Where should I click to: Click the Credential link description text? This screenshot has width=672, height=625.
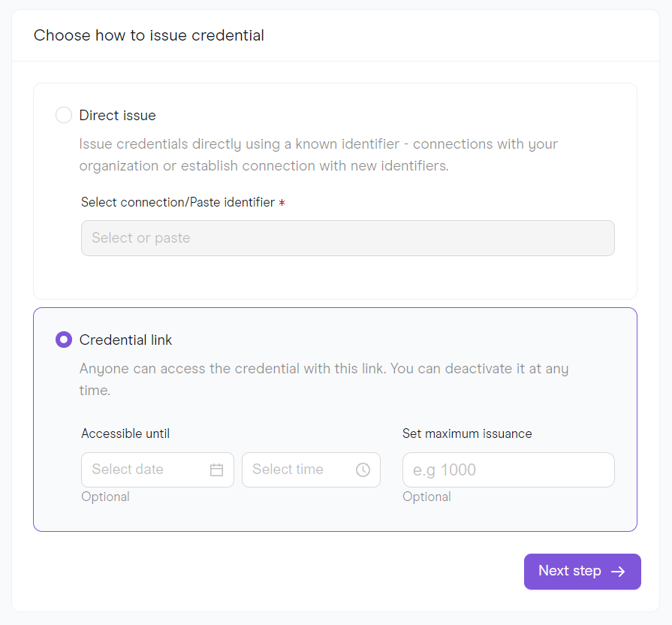pyautogui.click(x=324, y=379)
